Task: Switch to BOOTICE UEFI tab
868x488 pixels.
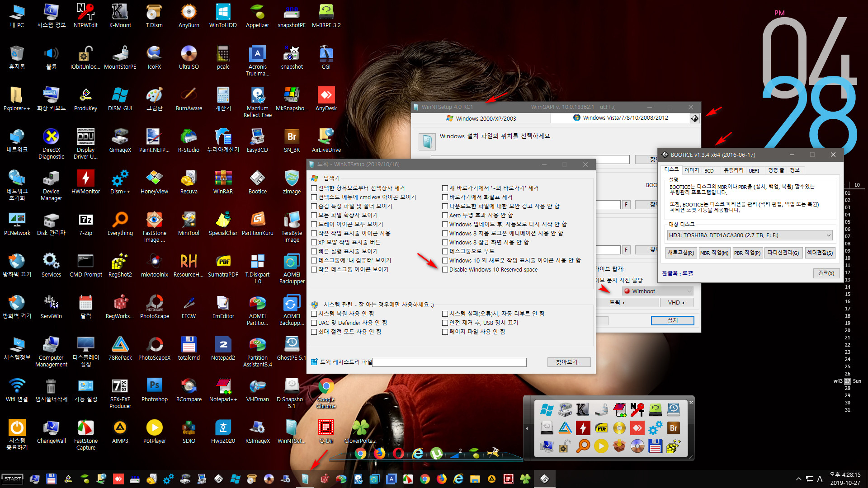Action: click(x=754, y=170)
